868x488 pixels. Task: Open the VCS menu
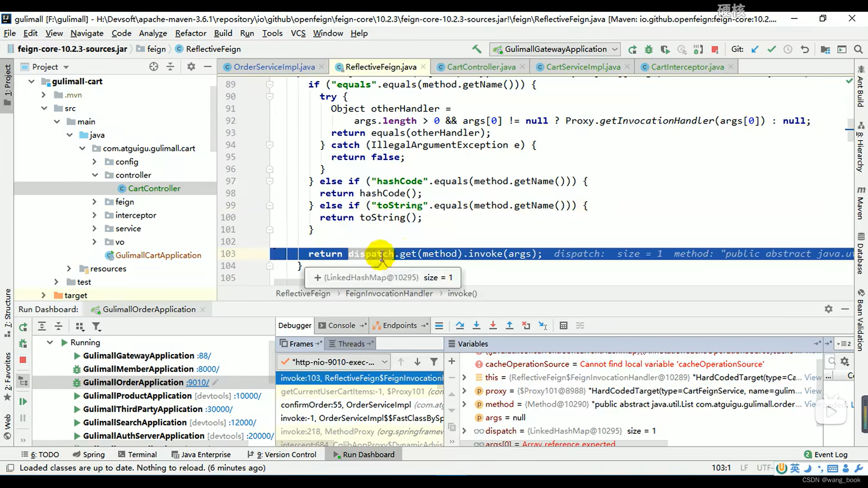point(298,33)
